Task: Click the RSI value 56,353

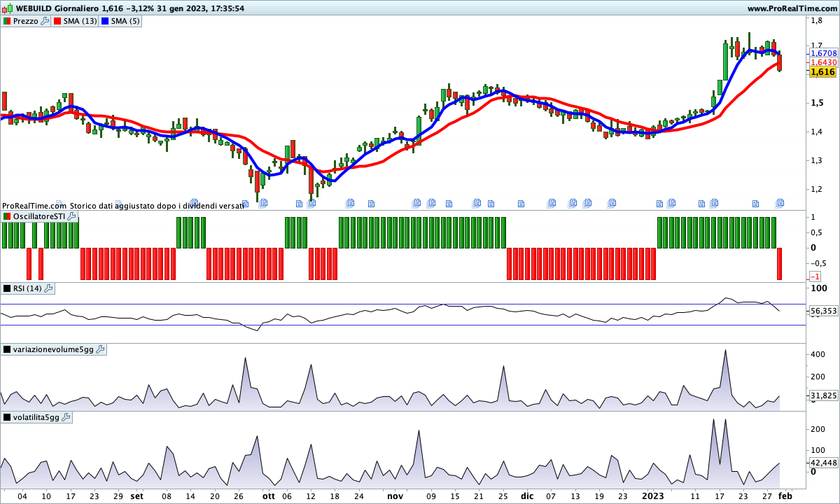Action: tap(824, 311)
